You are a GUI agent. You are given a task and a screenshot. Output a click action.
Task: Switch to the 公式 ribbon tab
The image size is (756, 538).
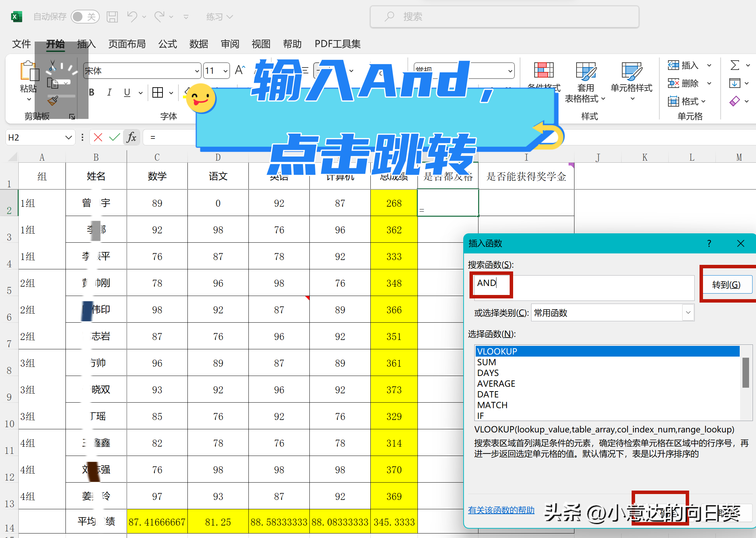point(168,44)
